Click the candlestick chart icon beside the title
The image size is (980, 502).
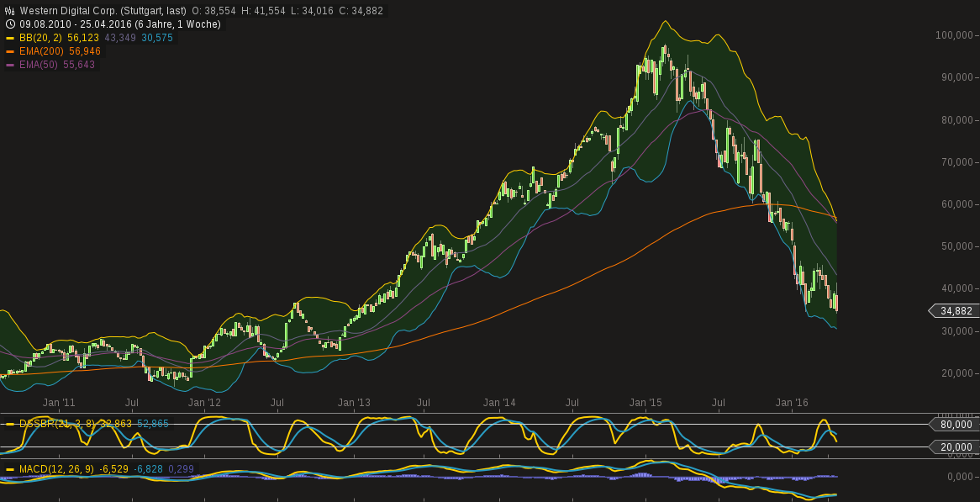coord(10,11)
